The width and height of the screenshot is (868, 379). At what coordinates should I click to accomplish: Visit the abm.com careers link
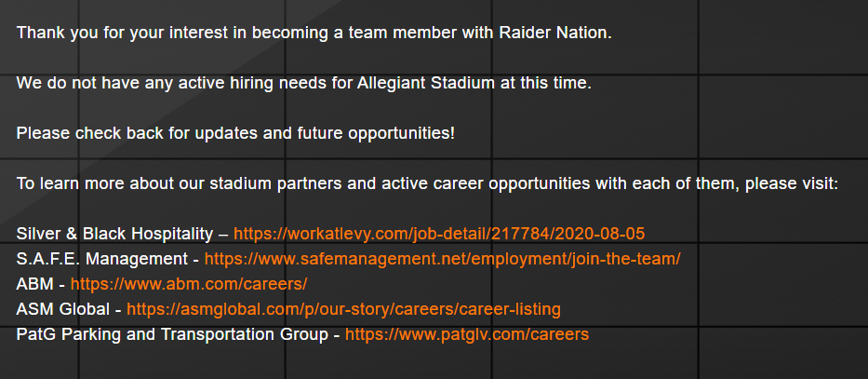click(x=188, y=283)
